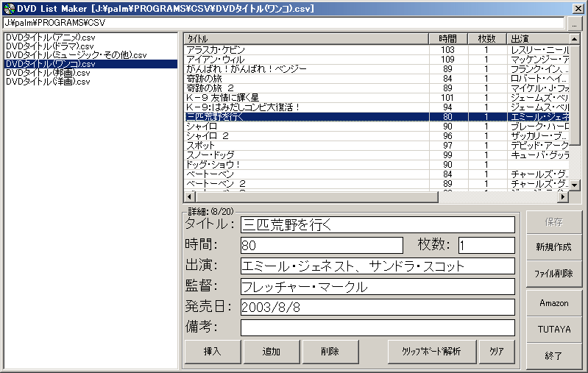Open folder browse button with ellipsis
The image size is (588, 373).
click(574, 23)
